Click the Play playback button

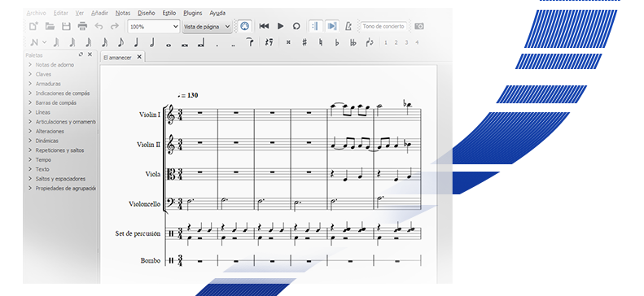pyautogui.click(x=281, y=26)
